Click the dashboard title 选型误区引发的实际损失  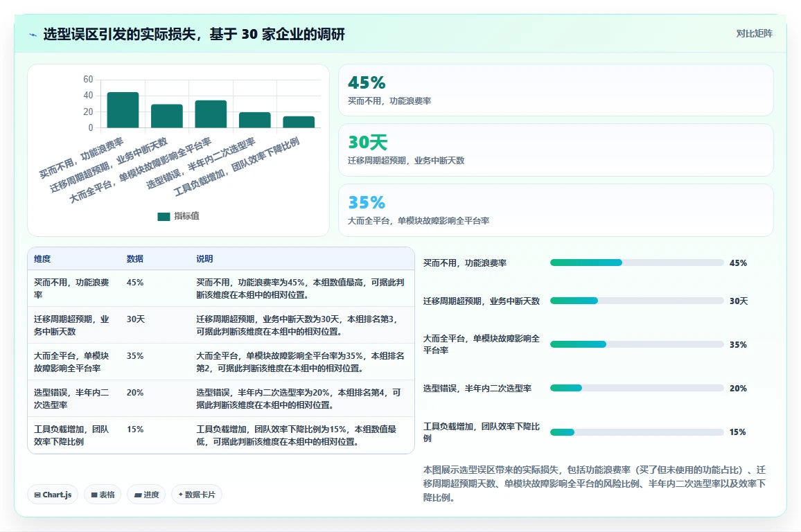tap(194, 34)
